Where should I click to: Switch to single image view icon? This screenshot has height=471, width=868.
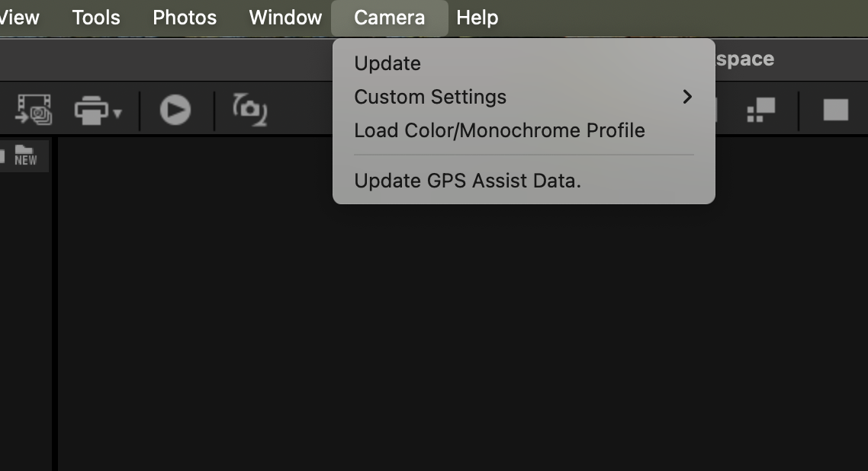click(835, 109)
